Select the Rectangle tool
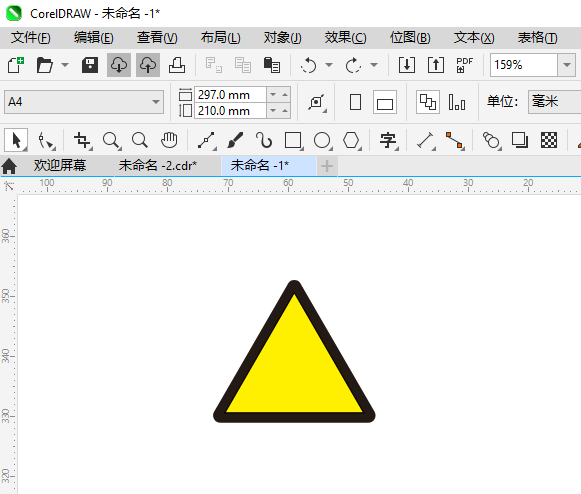The height and width of the screenshot is (494, 581). pos(293,141)
